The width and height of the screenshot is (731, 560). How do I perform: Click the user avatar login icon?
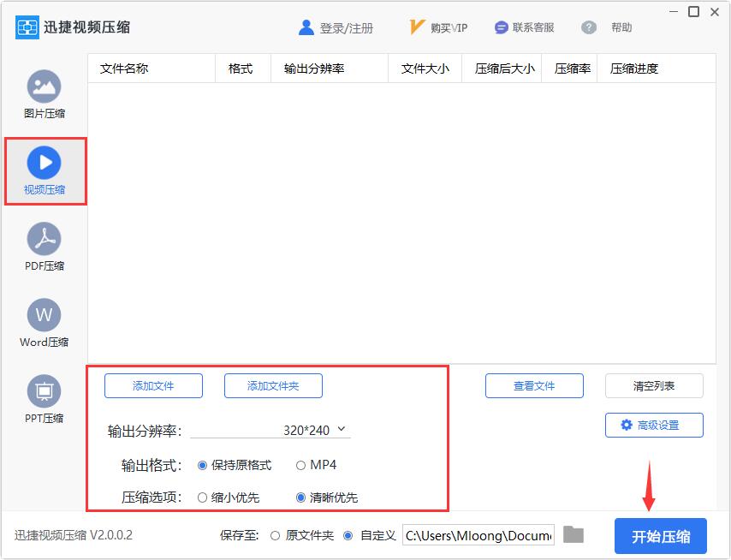[306, 27]
